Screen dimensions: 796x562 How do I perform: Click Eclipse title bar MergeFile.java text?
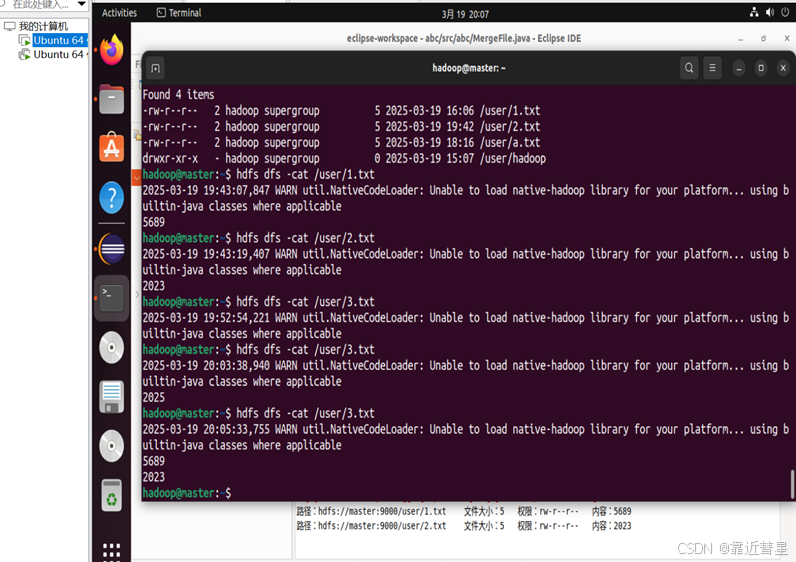(x=464, y=39)
